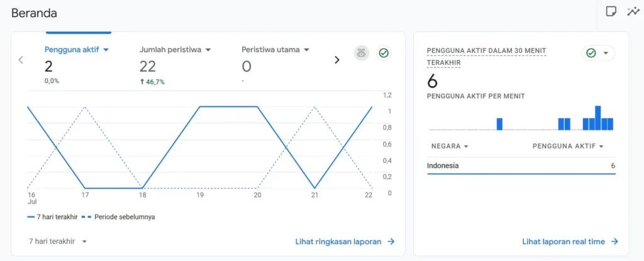Open Lihat ringkasan laporan link

coord(345,242)
